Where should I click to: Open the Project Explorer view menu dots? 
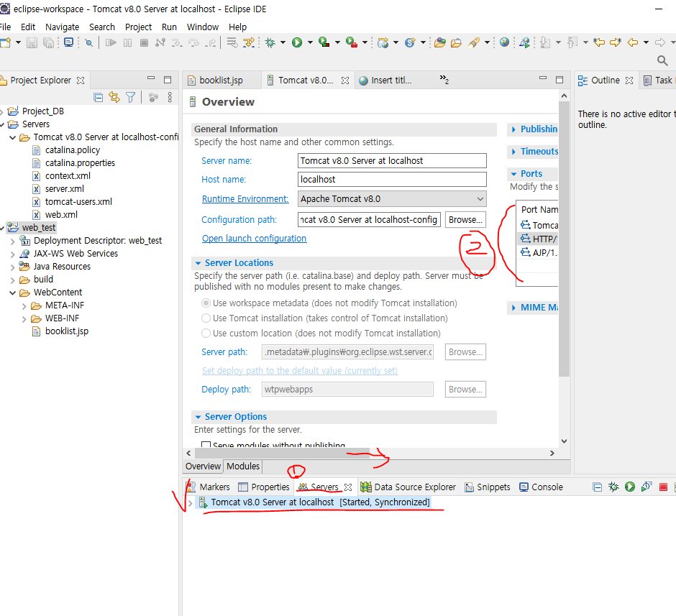(x=170, y=97)
